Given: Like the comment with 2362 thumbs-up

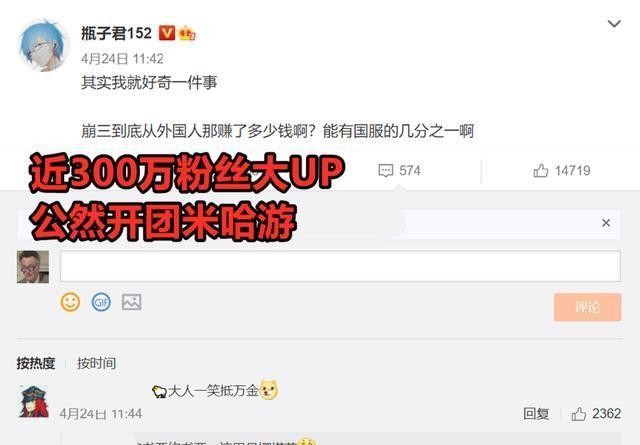Looking at the screenshot, I should click(596, 414).
